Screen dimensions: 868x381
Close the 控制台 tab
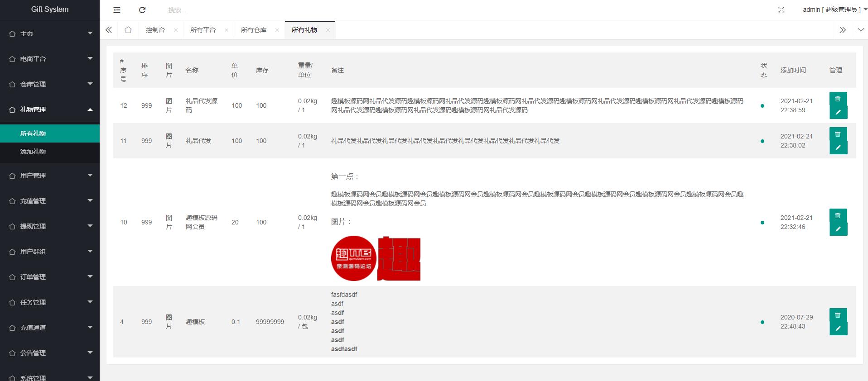point(176,30)
